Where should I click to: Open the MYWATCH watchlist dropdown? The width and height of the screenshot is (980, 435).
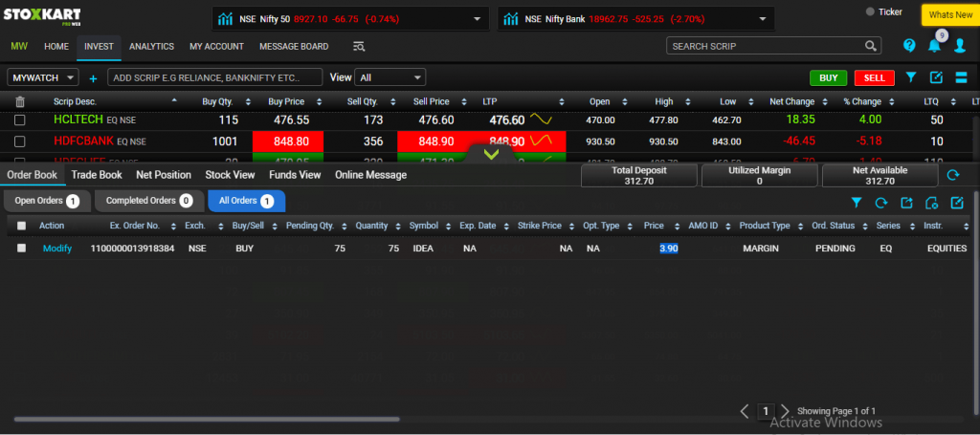(x=43, y=78)
